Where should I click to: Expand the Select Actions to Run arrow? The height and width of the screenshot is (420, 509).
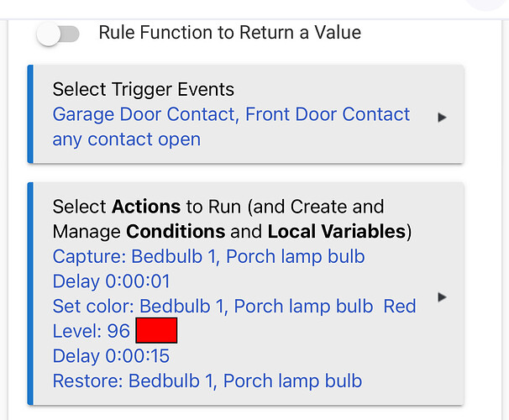point(442,297)
